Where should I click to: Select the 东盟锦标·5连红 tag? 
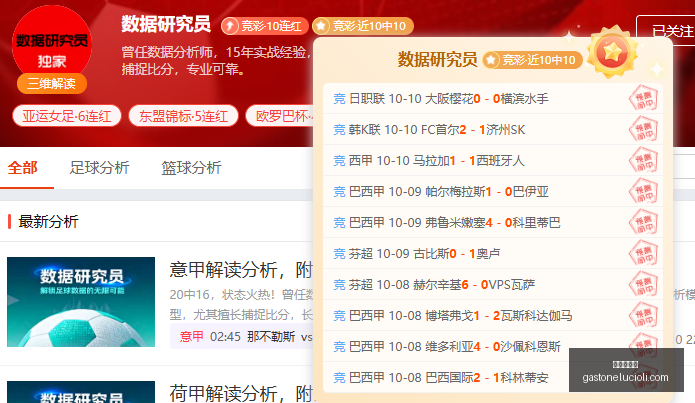coord(184,116)
